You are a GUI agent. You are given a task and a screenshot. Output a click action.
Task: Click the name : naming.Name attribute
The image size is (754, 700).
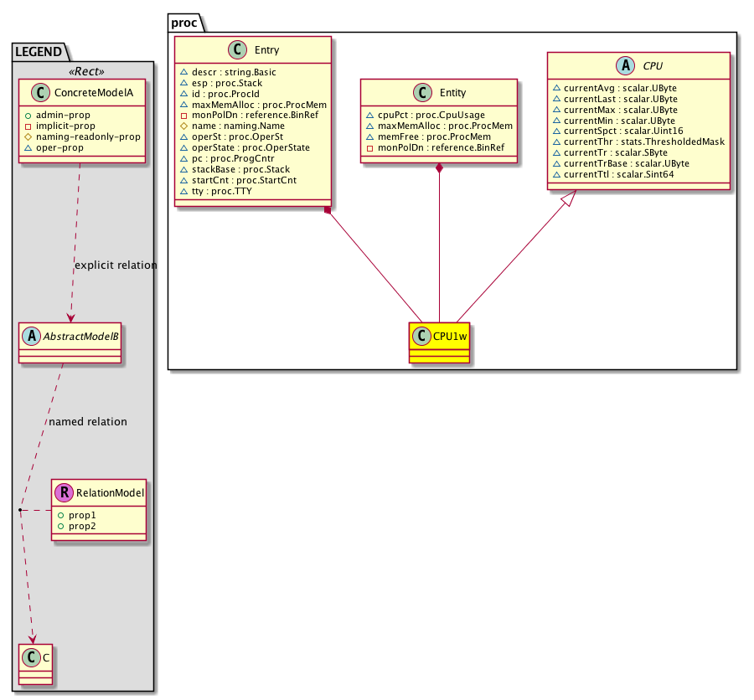[227, 126]
